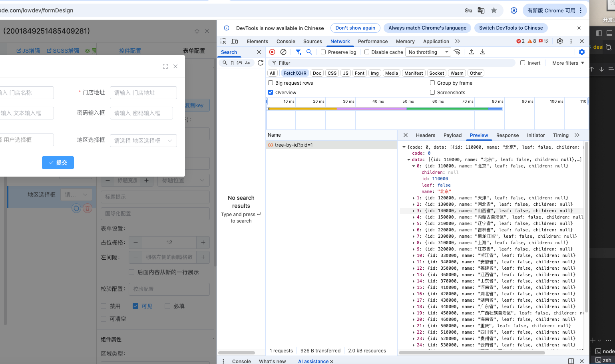Open the Response tab
The image size is (615, 364).
[x=507, y=135]
